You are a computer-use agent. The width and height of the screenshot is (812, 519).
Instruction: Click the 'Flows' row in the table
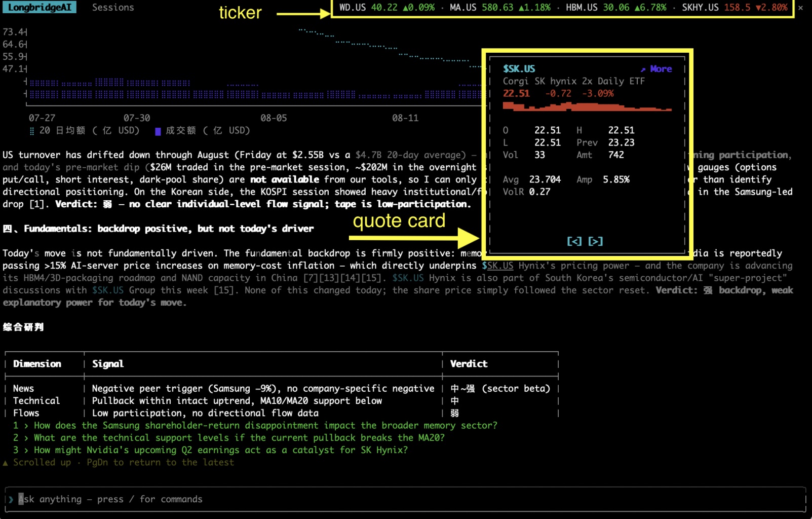[x=282, y=413]
